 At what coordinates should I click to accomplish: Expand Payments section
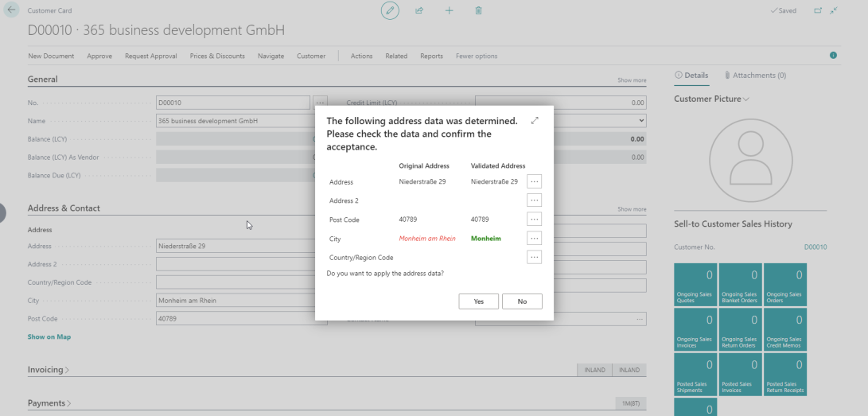point(49,403)
